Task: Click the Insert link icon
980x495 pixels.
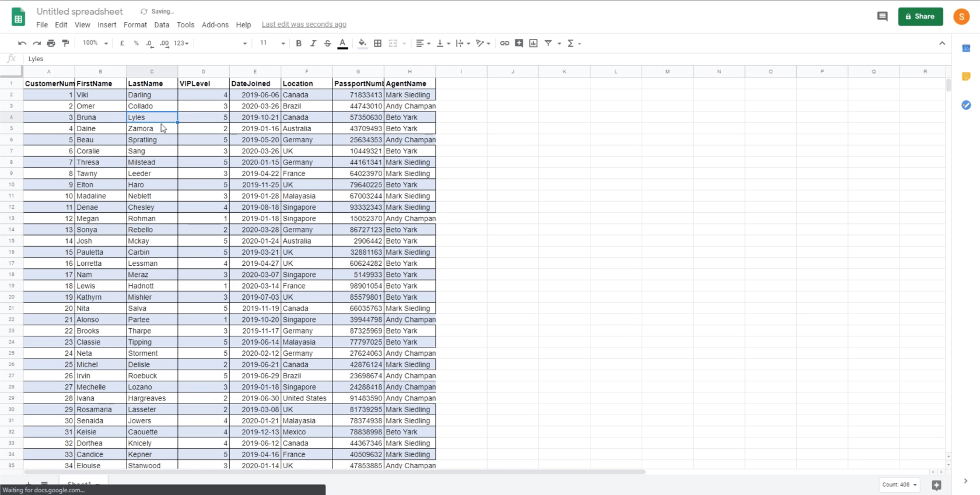Action: [505, 43]
